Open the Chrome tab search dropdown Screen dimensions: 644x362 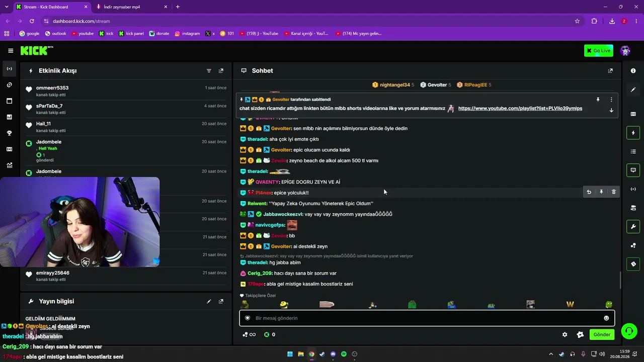click(x=7, y=7)
